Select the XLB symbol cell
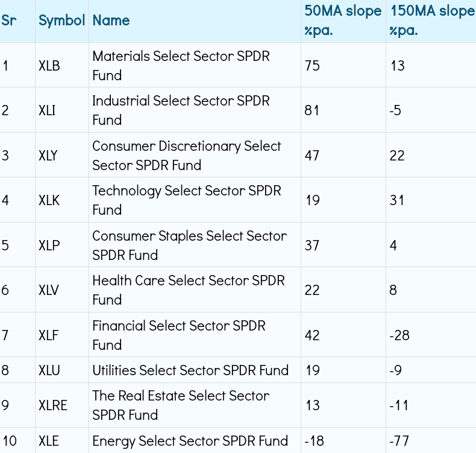 (x=49, y=66)
